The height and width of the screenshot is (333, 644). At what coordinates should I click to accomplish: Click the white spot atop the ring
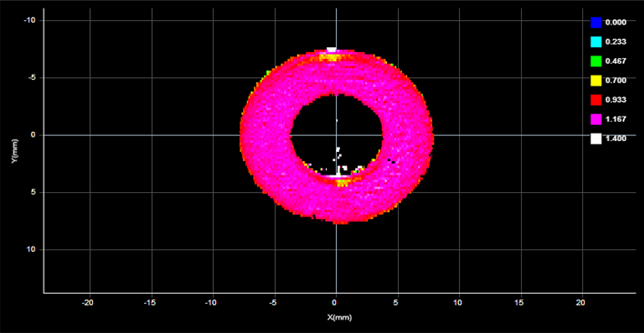(x=332, y=50)
